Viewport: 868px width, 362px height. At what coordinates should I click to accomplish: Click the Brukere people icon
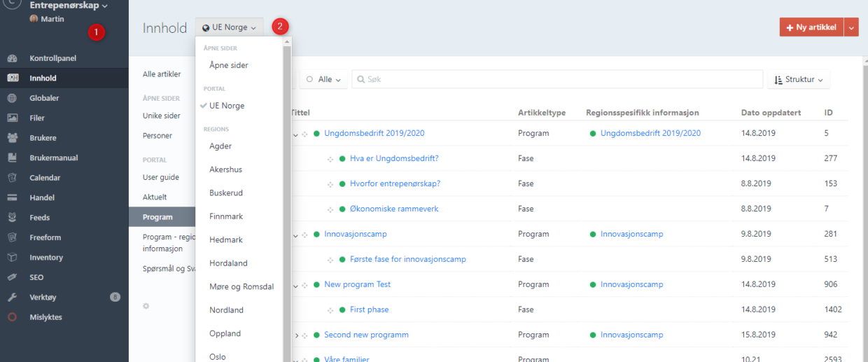[13, 138]
